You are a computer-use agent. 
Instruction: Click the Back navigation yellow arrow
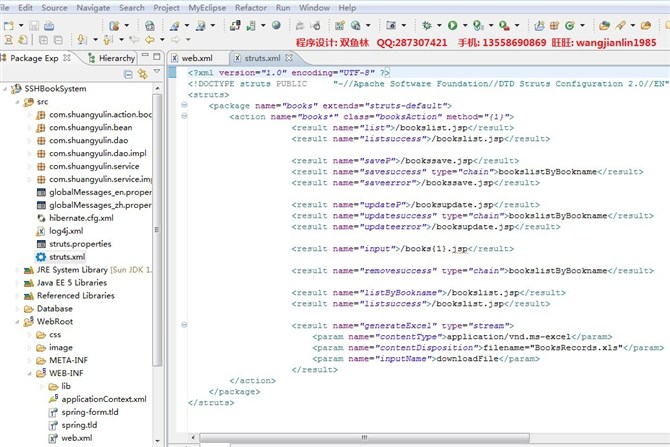click(x=150, y=40)
